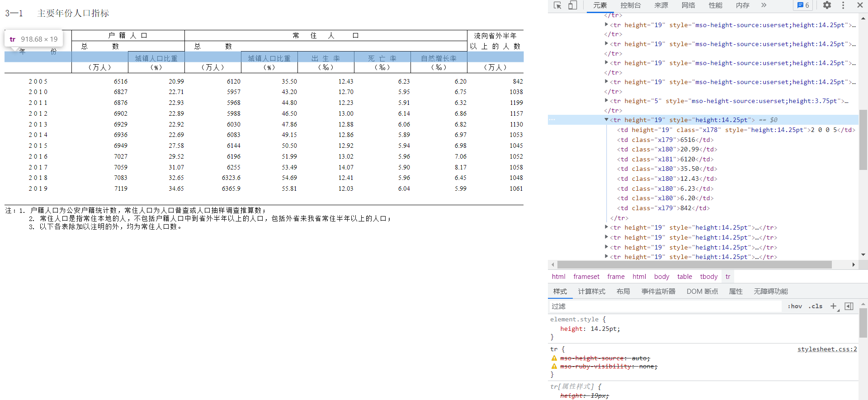Toggle :hov element state panel
This screenshot has width=868, height=400.
795,306
